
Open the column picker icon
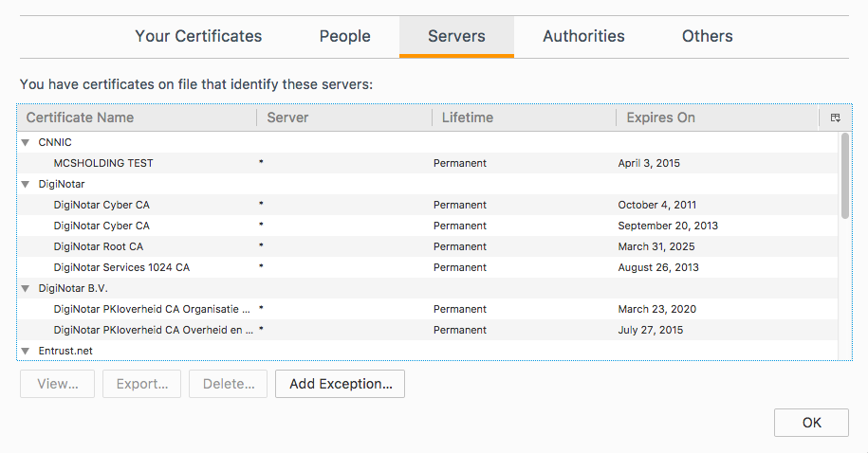pyautogui.click(x=836, y=118)
